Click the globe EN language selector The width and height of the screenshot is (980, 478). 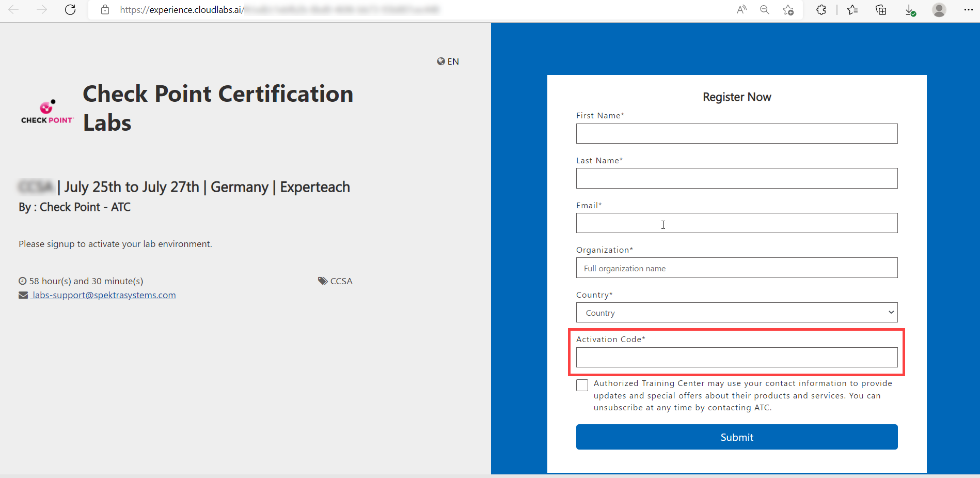point(448,61)
